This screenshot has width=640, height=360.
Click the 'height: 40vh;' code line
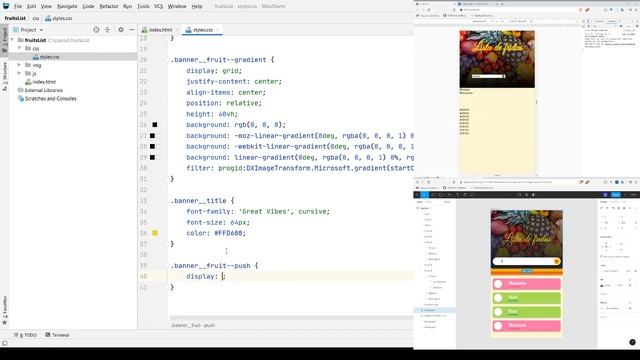click(x=212, y=114)
